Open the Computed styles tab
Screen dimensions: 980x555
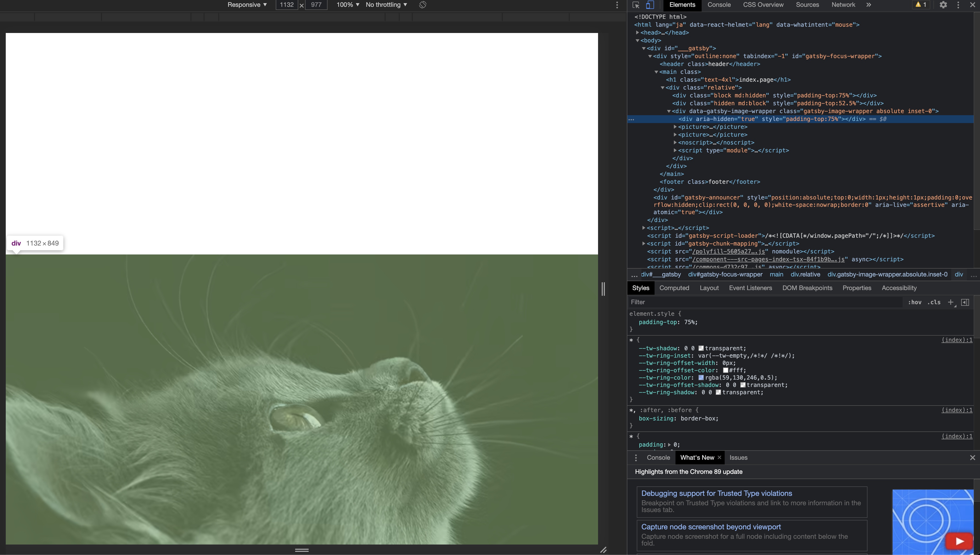[674, 288]
